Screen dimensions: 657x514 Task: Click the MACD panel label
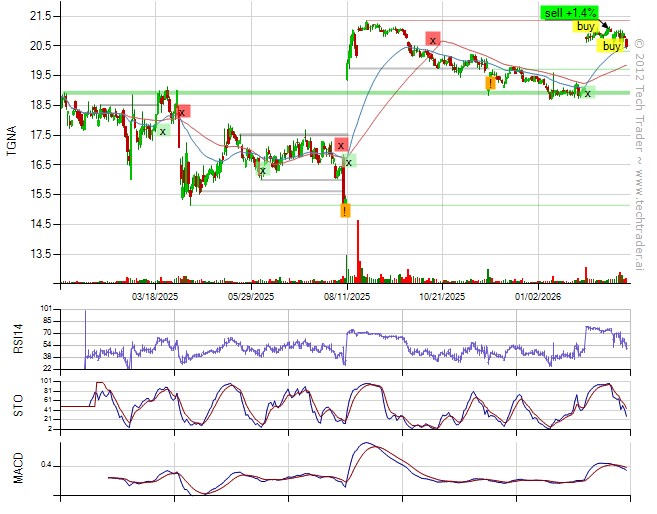[18, 468]
